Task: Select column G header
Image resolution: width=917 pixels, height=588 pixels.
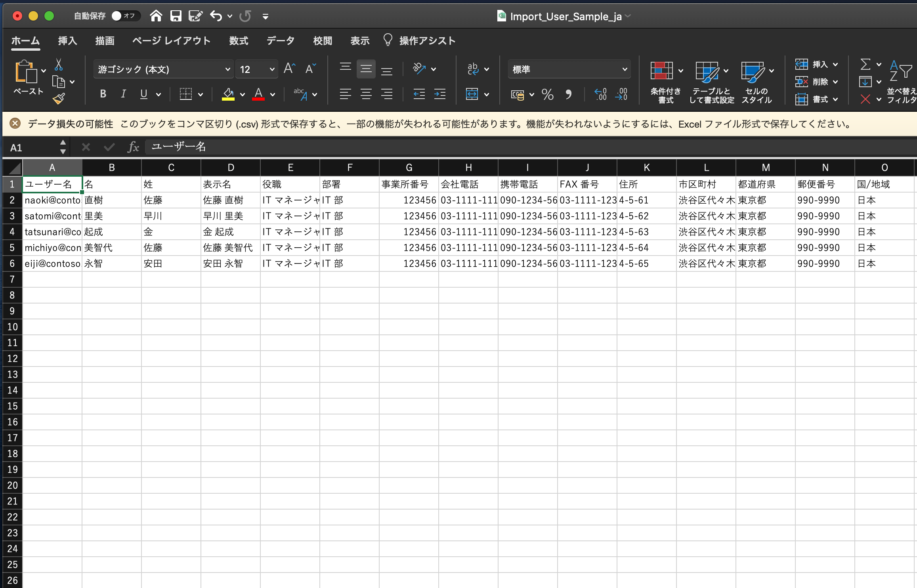Action: point(409,168)
